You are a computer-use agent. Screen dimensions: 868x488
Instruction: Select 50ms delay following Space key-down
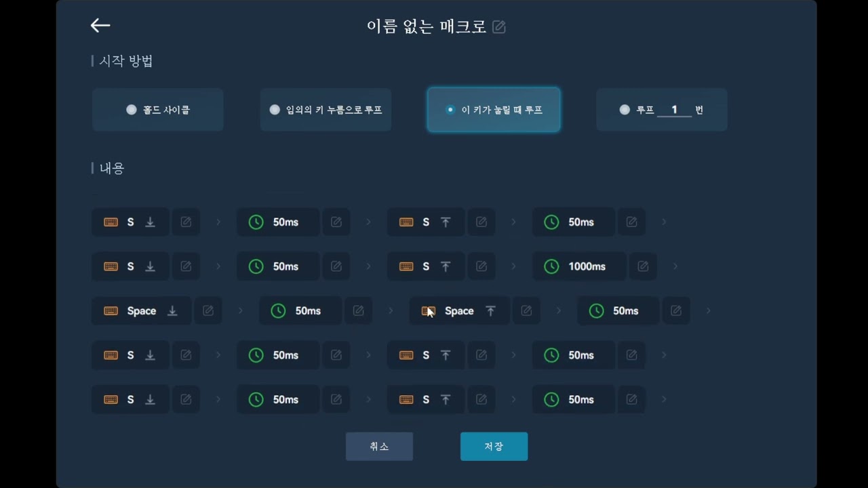pos(300,311)
